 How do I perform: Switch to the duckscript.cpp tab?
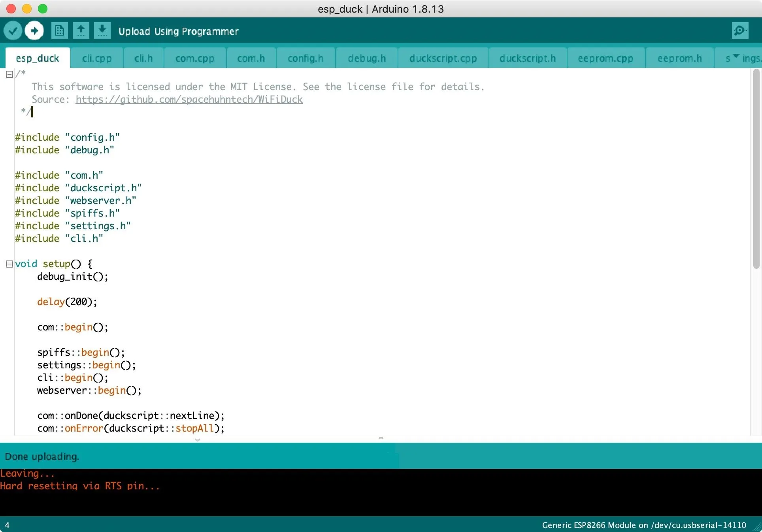[443, 58]
